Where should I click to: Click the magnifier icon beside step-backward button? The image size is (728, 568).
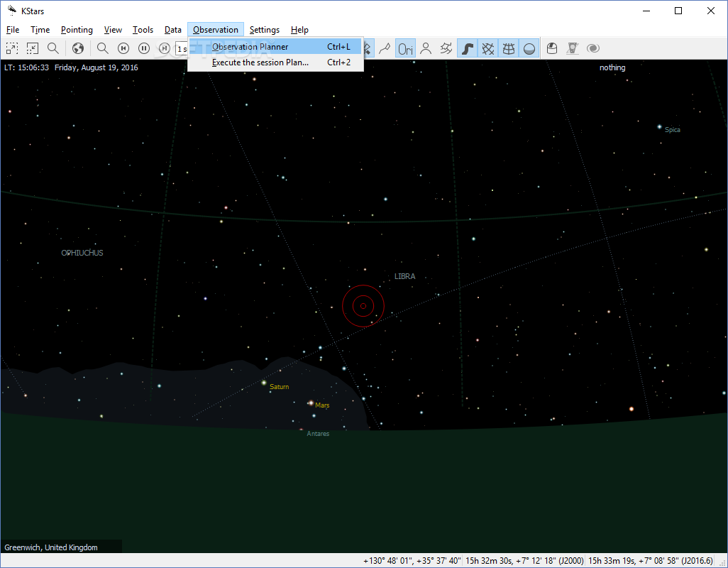coord(103,48)
